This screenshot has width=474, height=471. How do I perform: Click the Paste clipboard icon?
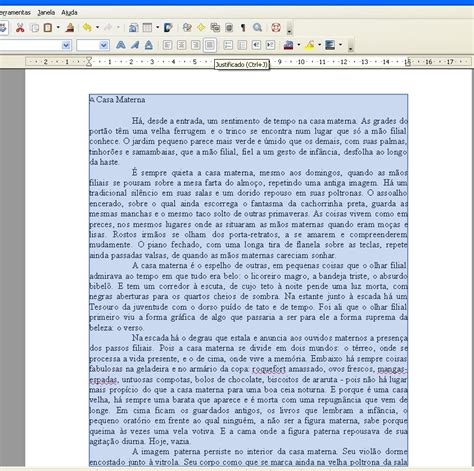[x=48, y=28]
